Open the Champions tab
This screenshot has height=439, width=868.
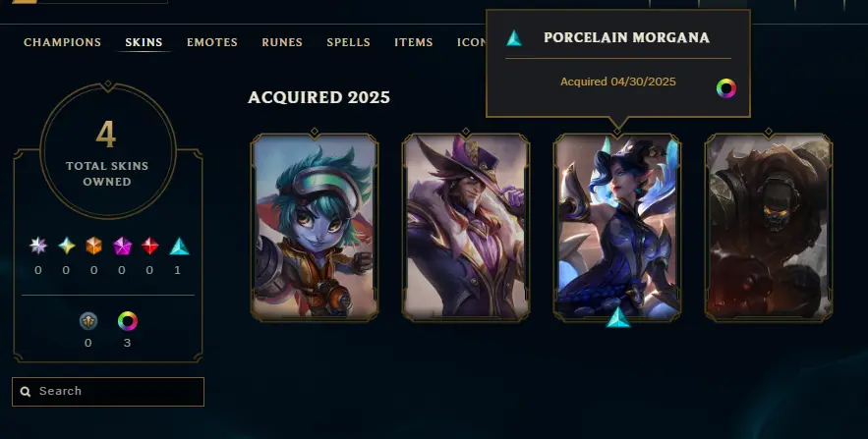tap(63, 42)
